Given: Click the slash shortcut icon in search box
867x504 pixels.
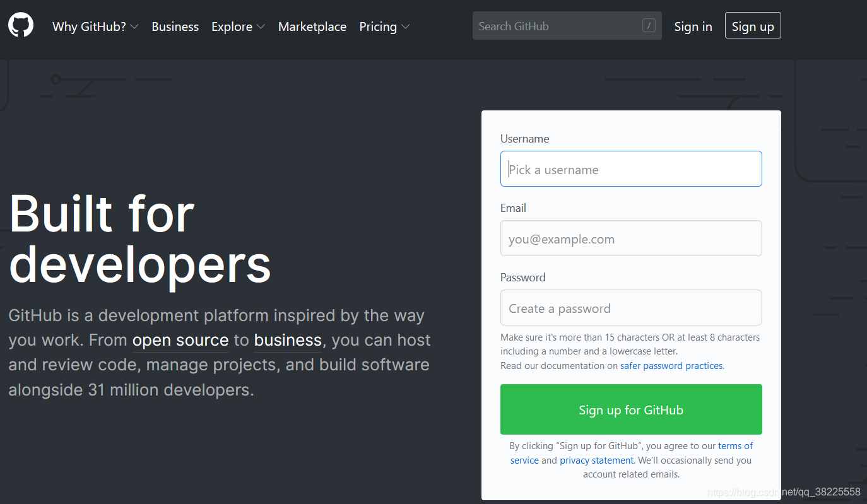Looking at the screenshot, I should pos(649,26).
